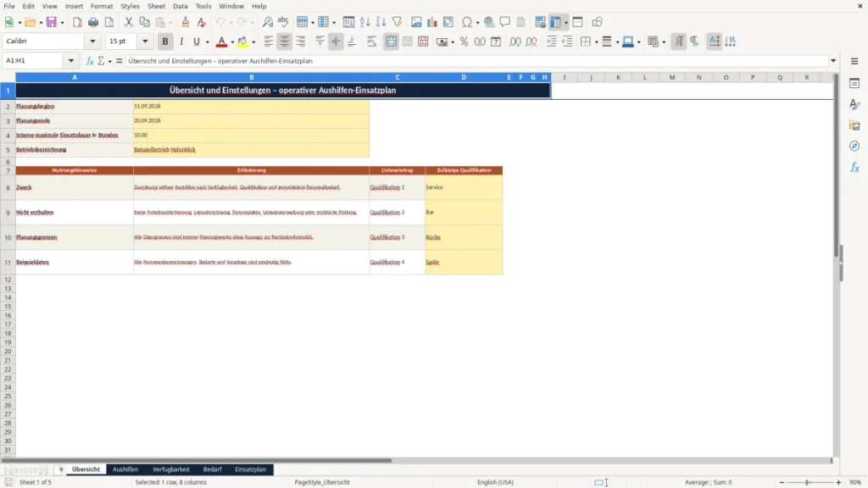Open Find and Replace from the toolbar

tap(267, 22)
